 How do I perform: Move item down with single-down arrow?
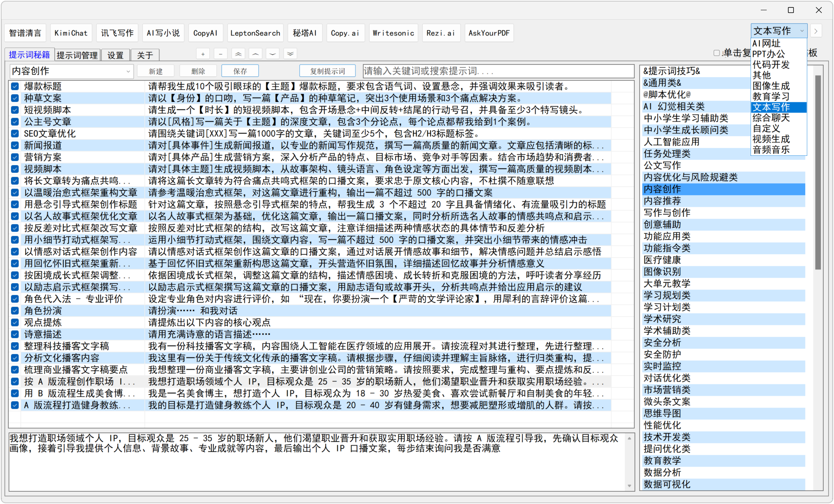tap(273, 54)
